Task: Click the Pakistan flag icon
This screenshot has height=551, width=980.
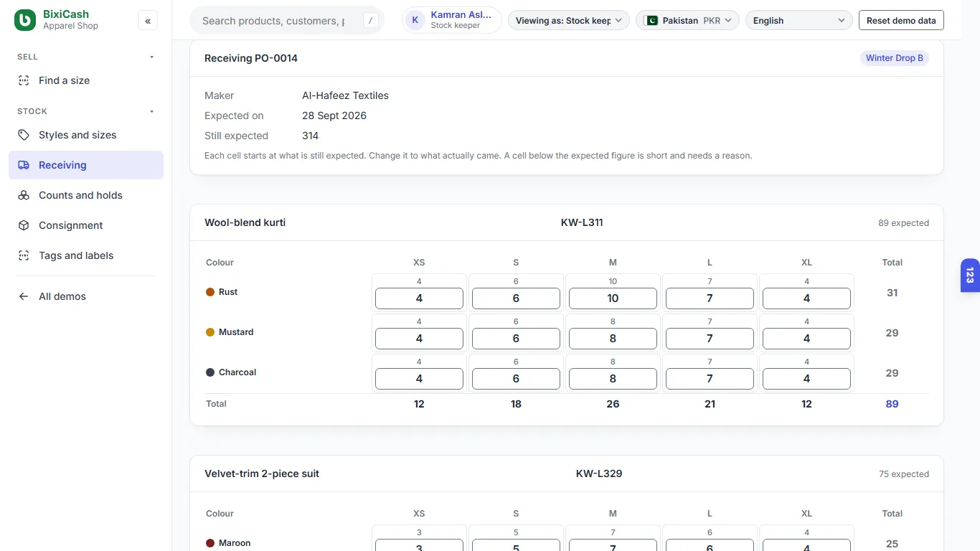Action: [651, 20]
